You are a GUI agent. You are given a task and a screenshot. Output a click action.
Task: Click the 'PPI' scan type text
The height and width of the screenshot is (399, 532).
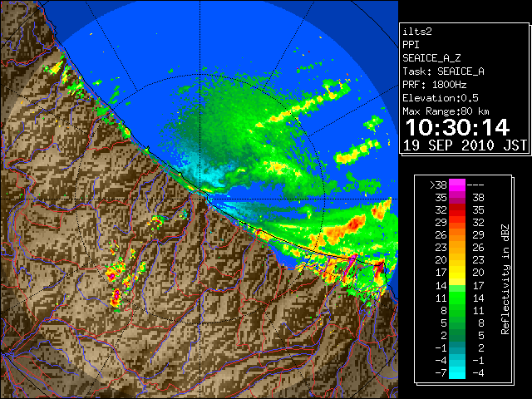[x=411, y=45]
